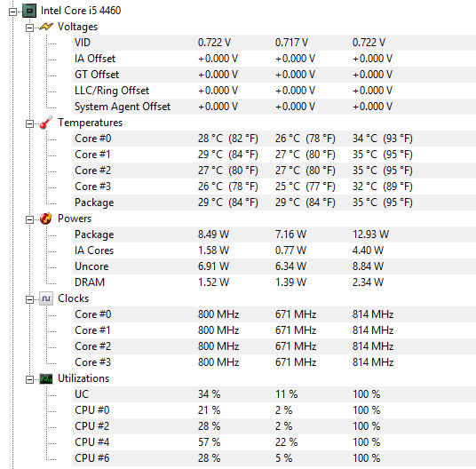
Task: Select the CPU #4 utilization row
Action: 274,442
